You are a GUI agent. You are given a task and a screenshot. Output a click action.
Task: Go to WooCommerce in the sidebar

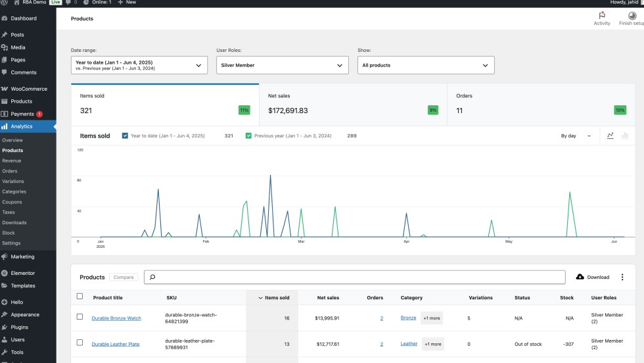tap(29, 89)
